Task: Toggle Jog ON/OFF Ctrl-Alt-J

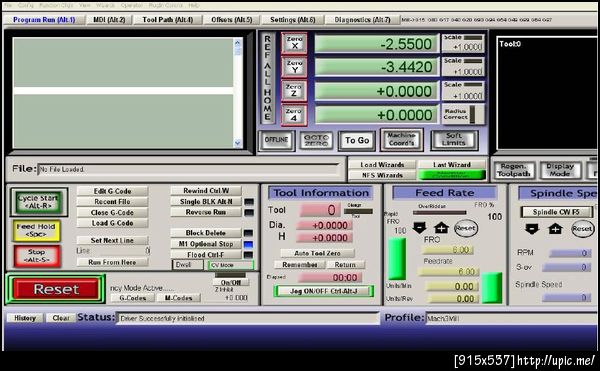Action: (x=323, y=291)
